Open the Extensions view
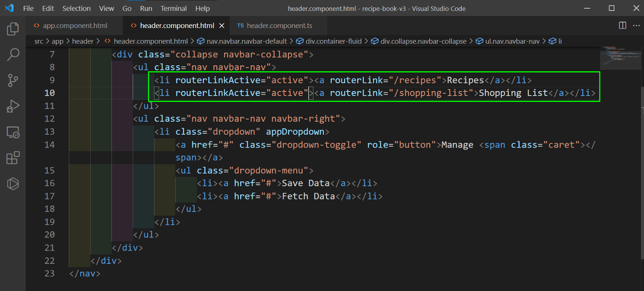This screenshot has height=291, width=644. (13, 159)
